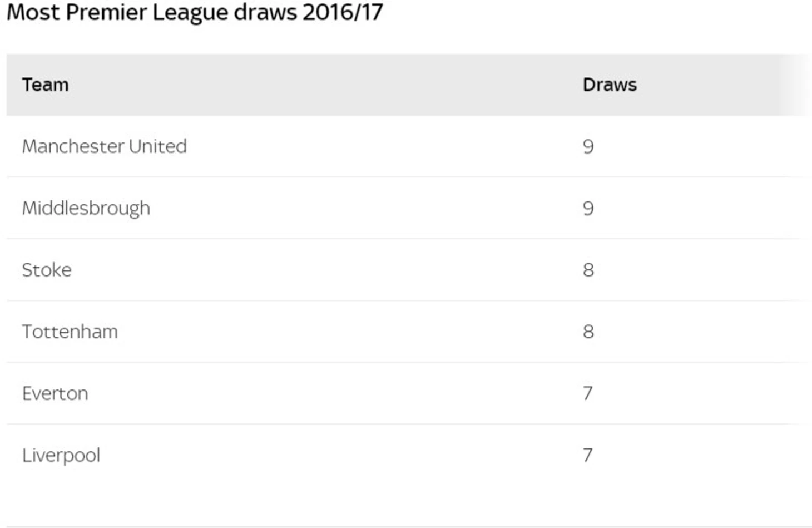
Task: Select the Manchester United team name
Action: (x=104, y=146)
